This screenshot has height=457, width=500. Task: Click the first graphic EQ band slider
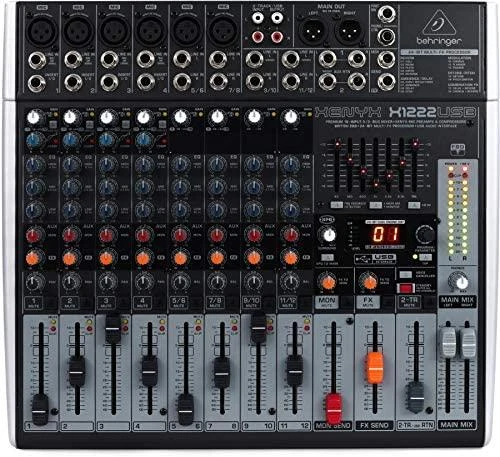(337, 144)
